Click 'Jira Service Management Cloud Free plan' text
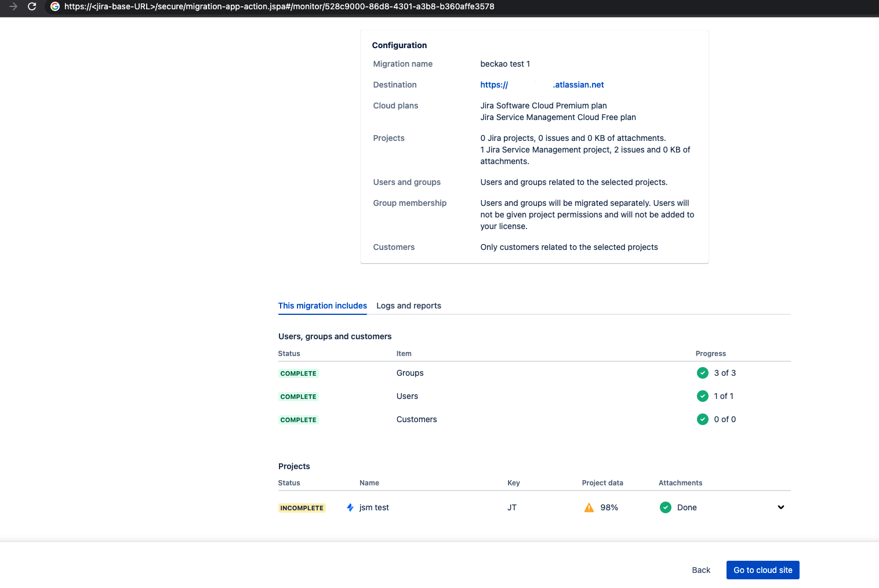Viewport: 879px width, 588px height. click(x=558, y=117)
